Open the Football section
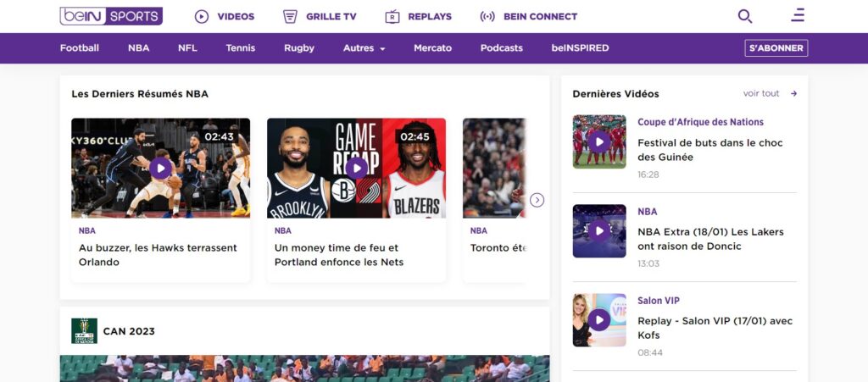 click(x=80, y=48)
